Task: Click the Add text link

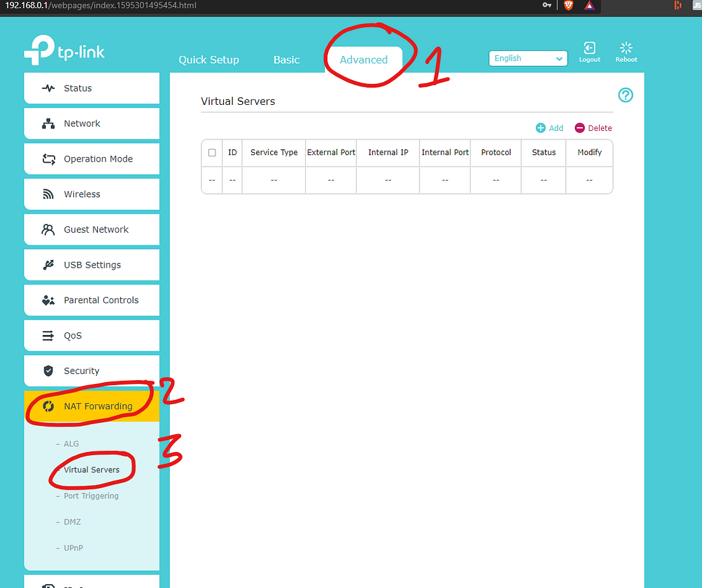Action: click(556, 128)
